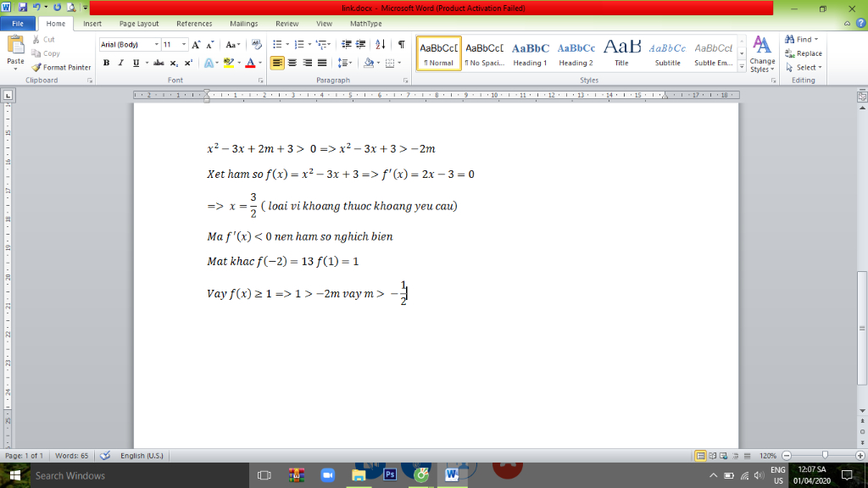Click Text Highlight Color yellow swatch
This screenshot has width=868, height=488.
[x=229, y=63]
